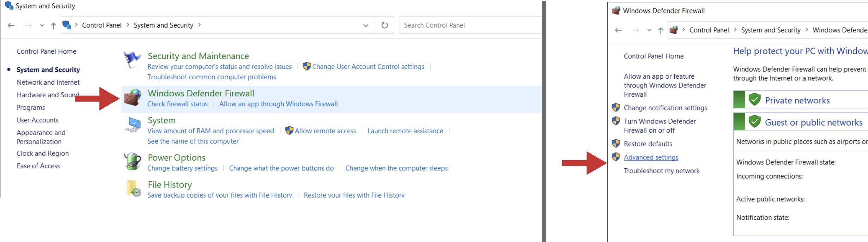Open the File History folder icon
This screenshot has width=868, height=242.
(133, 188)
